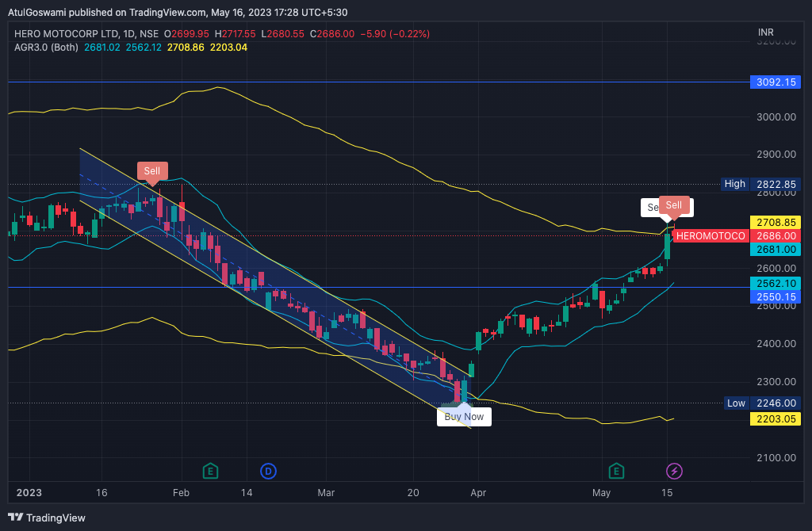812x531 pixels.
Task: Select the blue 2550.15 price label
Action: coord(776,296)
